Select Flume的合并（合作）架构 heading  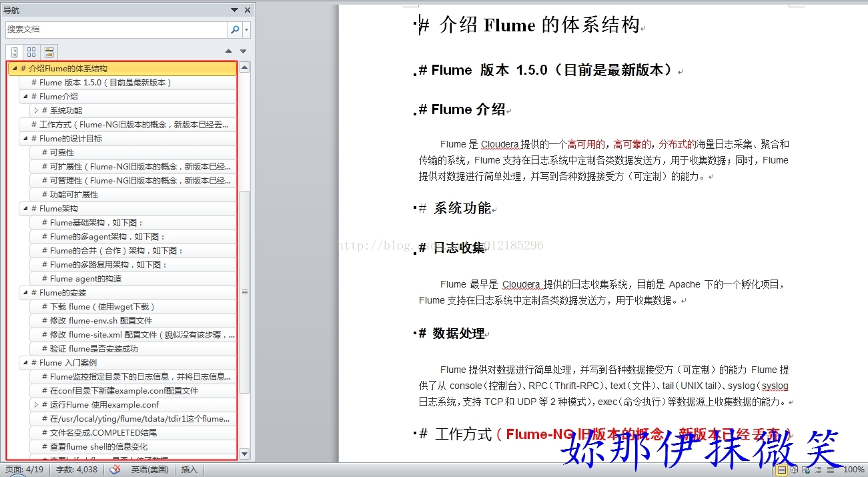(x=133, y=251)
